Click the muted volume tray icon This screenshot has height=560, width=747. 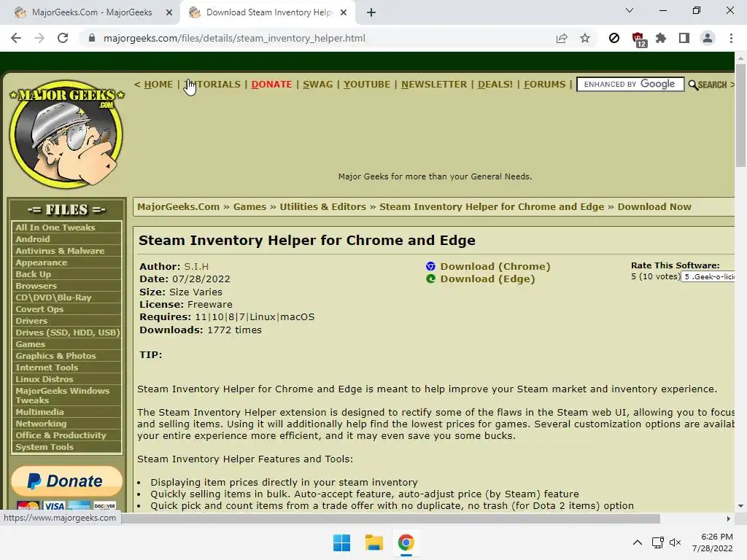(x=675, y=542)
